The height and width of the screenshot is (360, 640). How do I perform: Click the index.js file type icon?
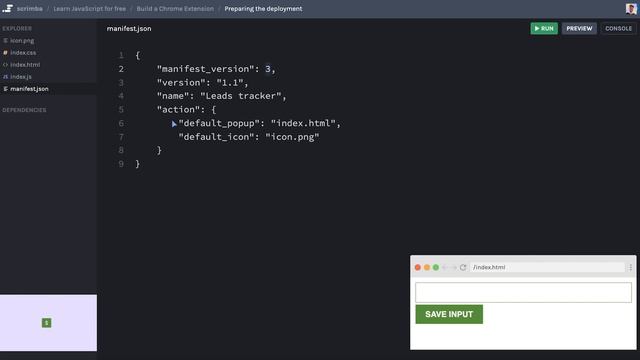pos(5,77)
